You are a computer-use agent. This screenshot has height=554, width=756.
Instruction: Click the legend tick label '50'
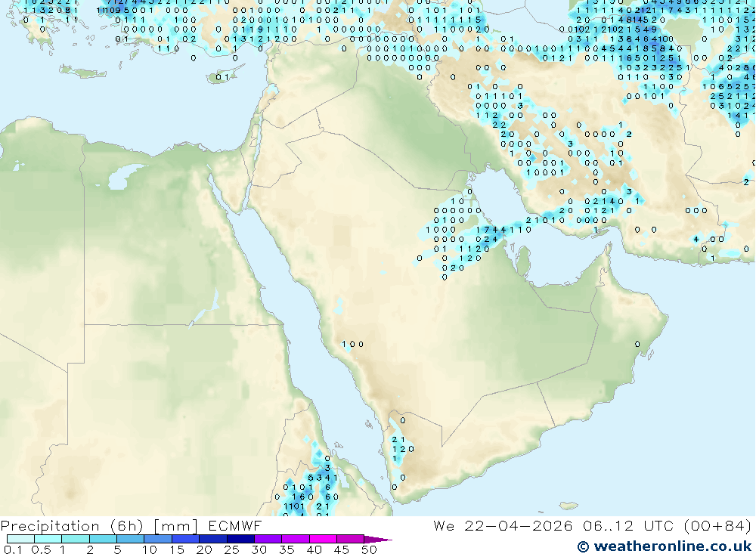coord(369,549)
